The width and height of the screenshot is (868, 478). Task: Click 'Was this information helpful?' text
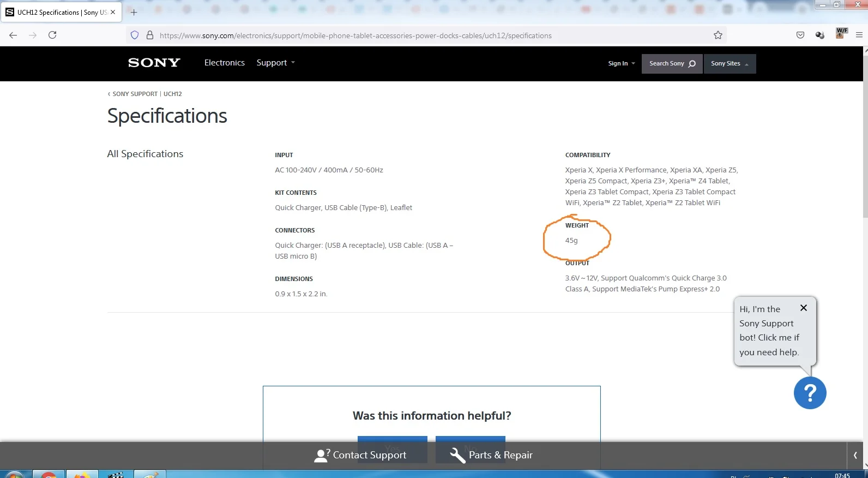(432, 416)
